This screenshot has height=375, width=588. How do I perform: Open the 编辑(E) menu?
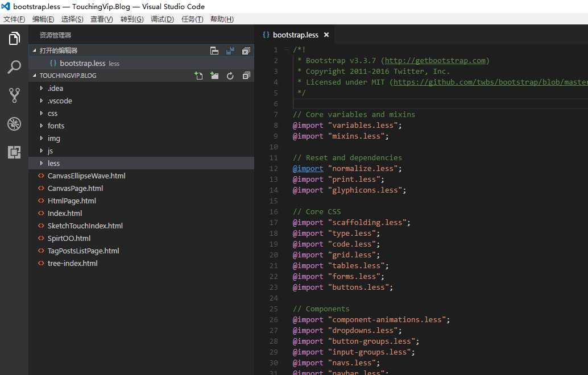coord(43,19)
